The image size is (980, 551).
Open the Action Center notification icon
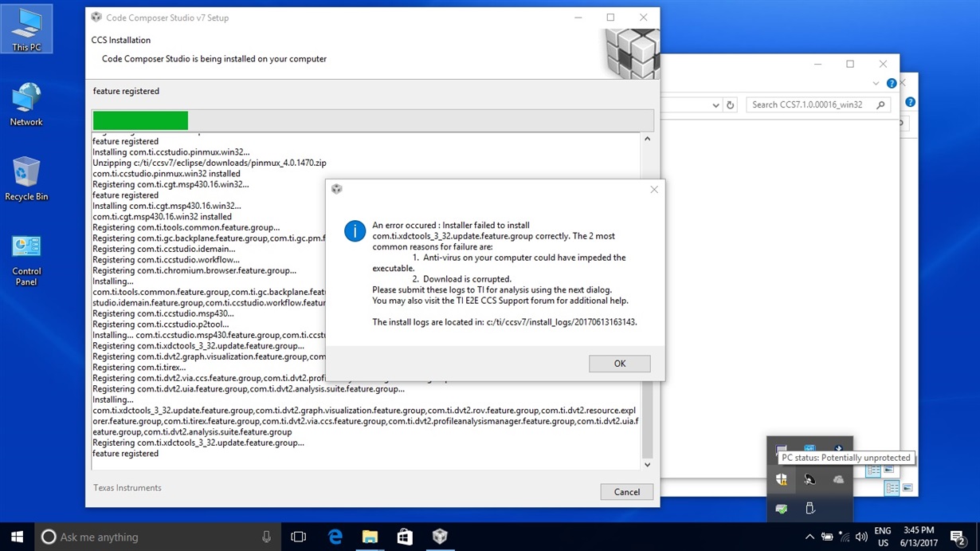[957, 536]
